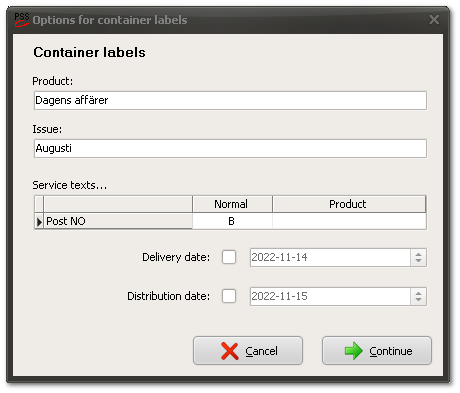Click the Product column header in table
Viewport: 460px width, 393px height.
point(349,204)
